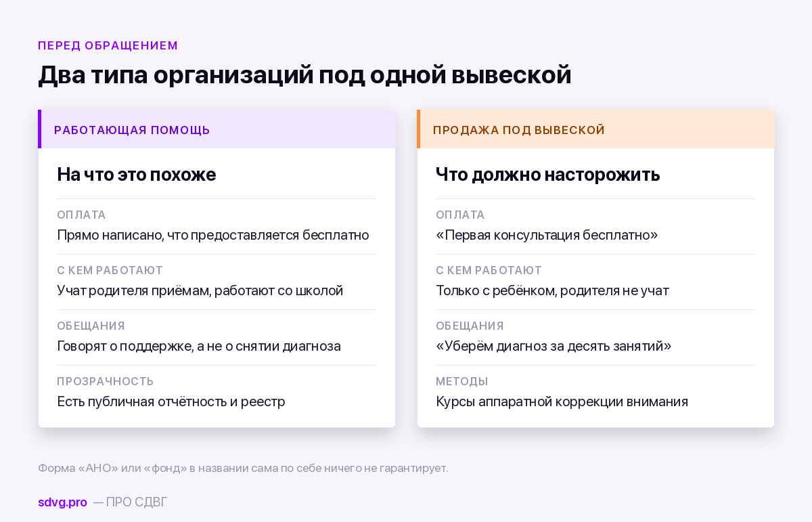Click 'Говорят о поддержке, а не о снятии диагноза'

(x=199, y=346)
